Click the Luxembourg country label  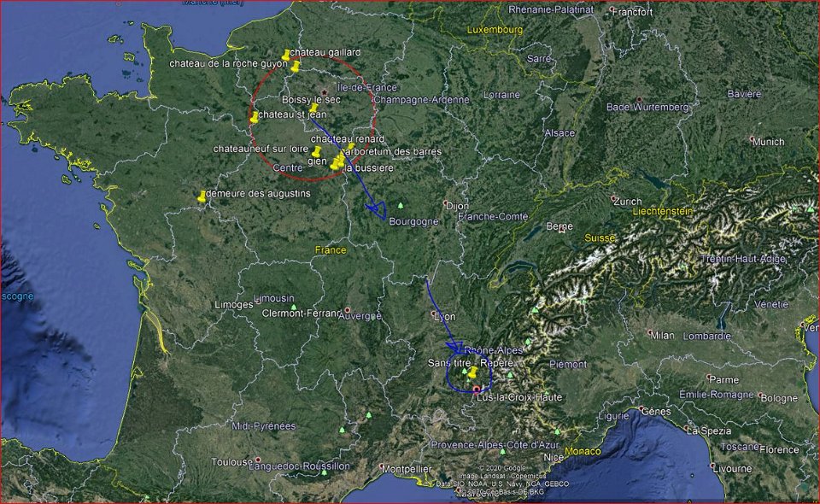tap(495, 30)
